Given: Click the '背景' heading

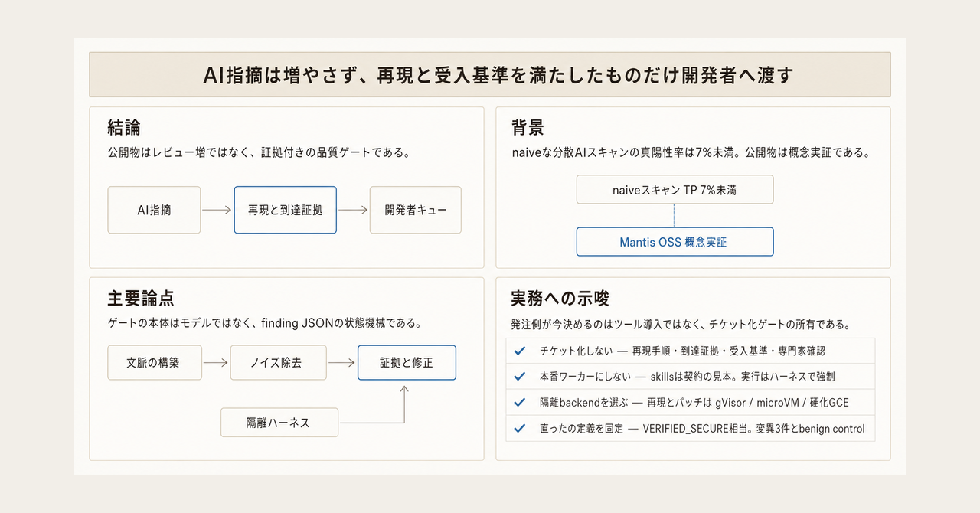Looking at the screenshot, I should [x=528, y=127].
